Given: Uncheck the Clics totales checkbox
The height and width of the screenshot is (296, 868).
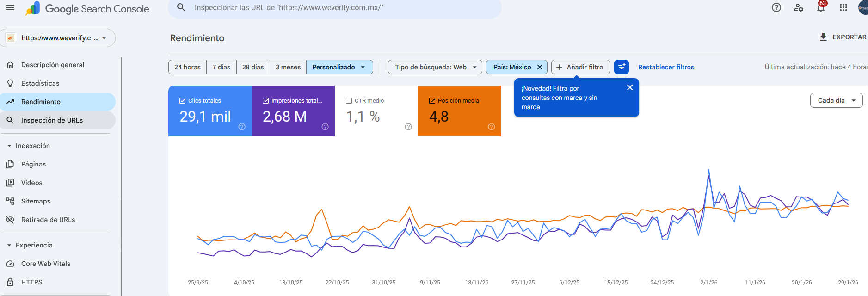Looking at the screenshot, I should 183,100.
